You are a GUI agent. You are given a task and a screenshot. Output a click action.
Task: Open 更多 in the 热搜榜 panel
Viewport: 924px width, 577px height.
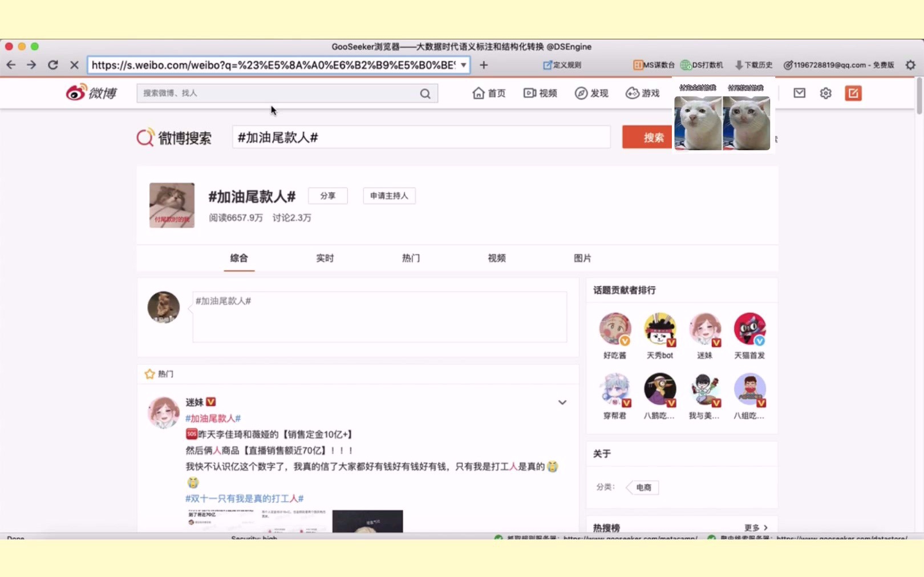(x=756, y=528)
